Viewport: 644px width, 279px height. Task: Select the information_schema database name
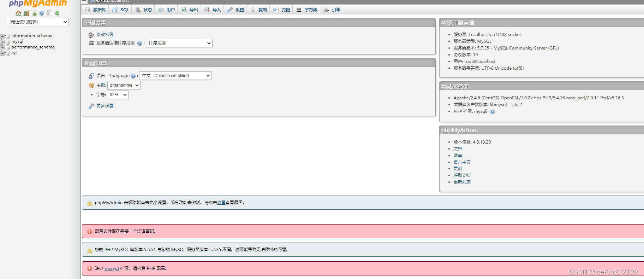32,36
